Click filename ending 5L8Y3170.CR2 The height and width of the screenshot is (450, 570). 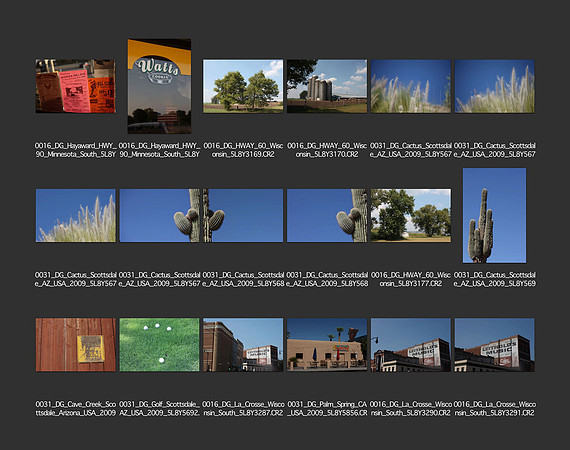coord(327,150)
